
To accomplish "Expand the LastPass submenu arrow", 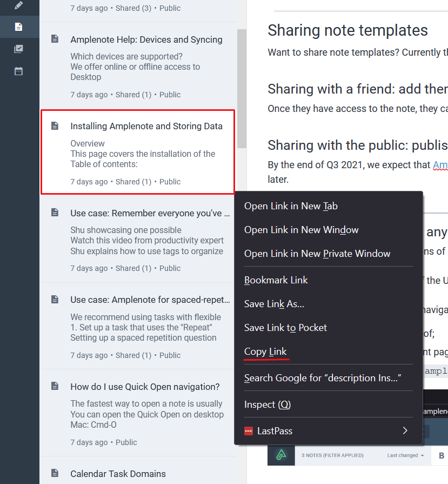I will tap(405, 430).
